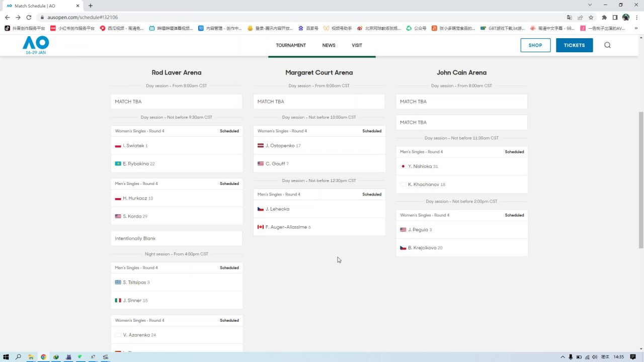The image size is (644, 362).
Task: Click the John Cain Arena heading
Action: tap(461, 73)
